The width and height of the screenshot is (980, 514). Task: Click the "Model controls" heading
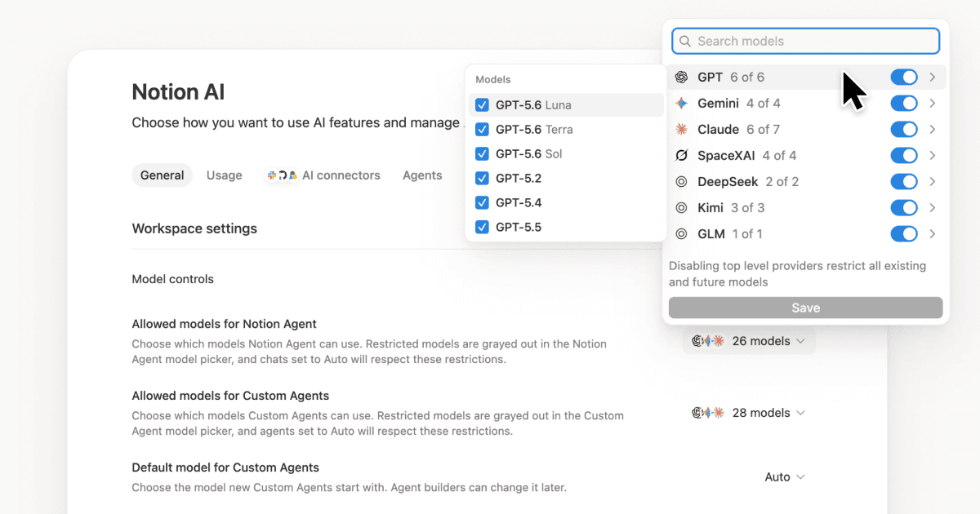point(173,279)
